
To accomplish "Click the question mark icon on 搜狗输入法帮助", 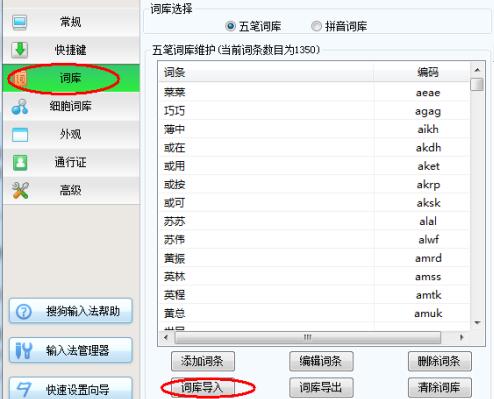I will 24,312.
